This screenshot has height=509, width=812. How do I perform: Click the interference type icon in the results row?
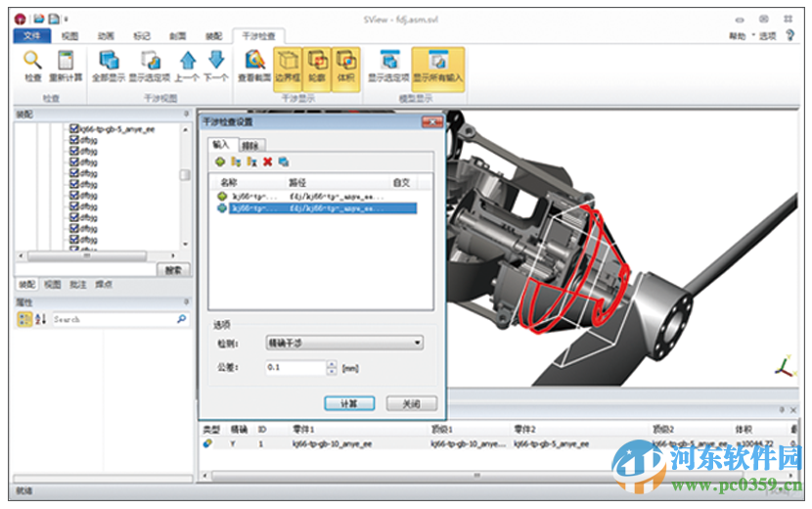(207, 443)
